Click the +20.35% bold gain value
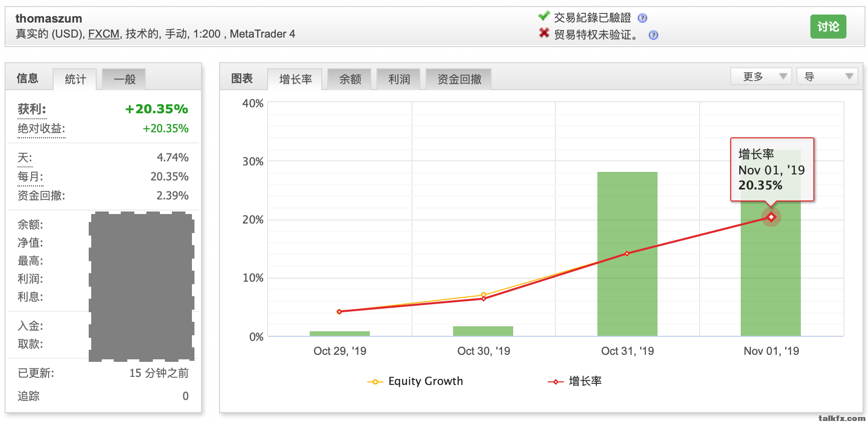Screen dimensions: 868x424 tap(157, 109)
